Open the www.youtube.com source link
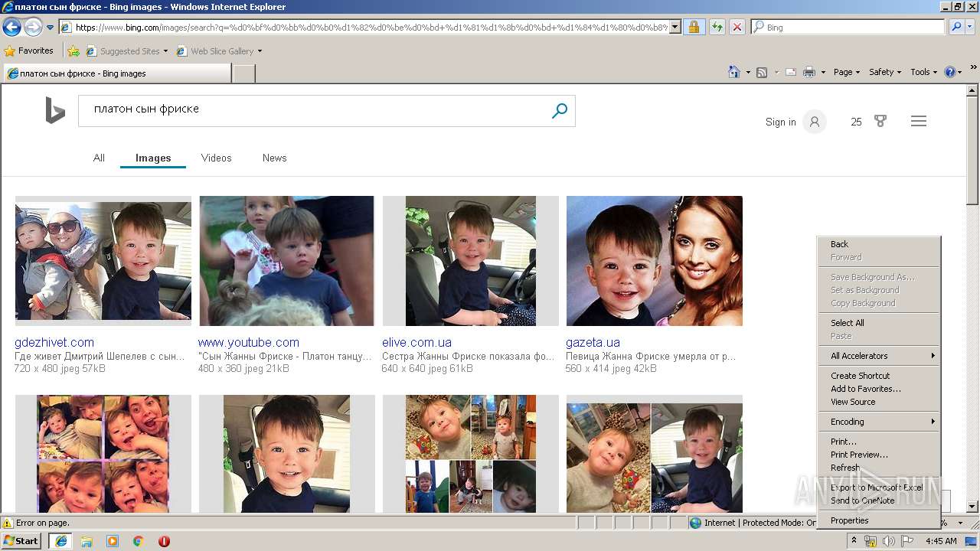Screen dimensions: 980x551 (x=248, y=342)
